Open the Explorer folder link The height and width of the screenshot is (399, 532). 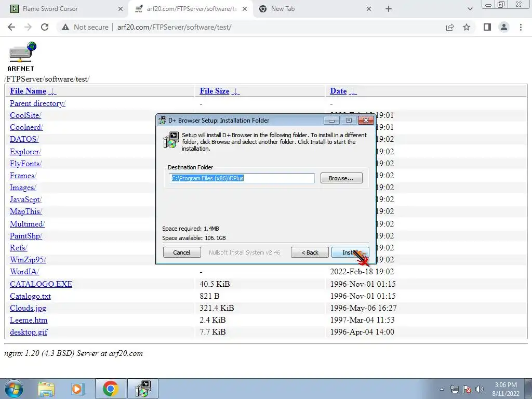click(25, 151)
